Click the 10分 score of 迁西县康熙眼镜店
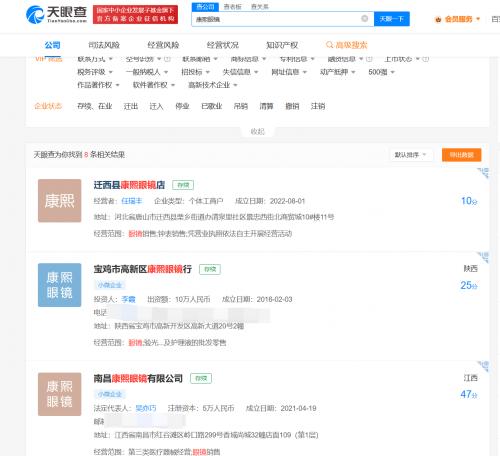 (x=469, y=201)
